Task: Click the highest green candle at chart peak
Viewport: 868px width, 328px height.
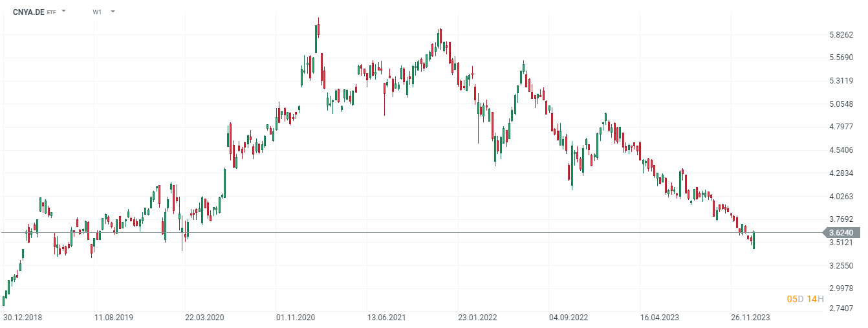Action: 316,38
